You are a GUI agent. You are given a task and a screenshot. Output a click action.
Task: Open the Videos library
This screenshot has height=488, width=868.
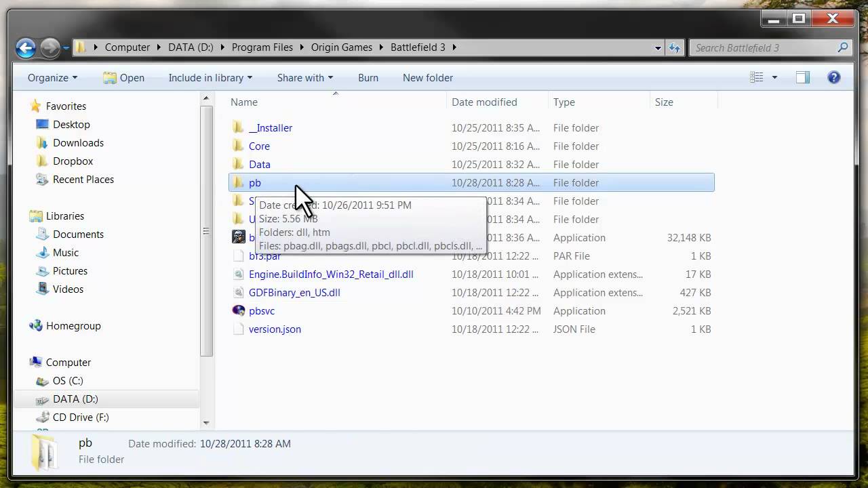point(68,289)
